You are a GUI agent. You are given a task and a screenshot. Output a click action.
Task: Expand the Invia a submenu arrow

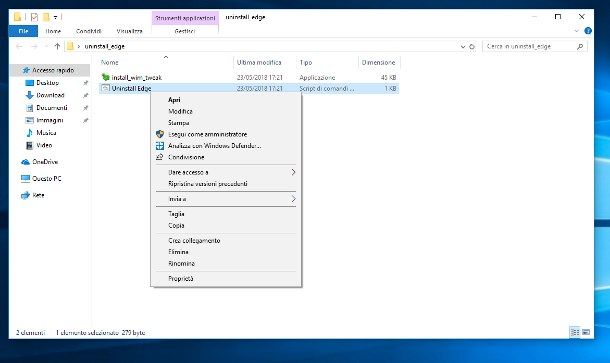293,199
